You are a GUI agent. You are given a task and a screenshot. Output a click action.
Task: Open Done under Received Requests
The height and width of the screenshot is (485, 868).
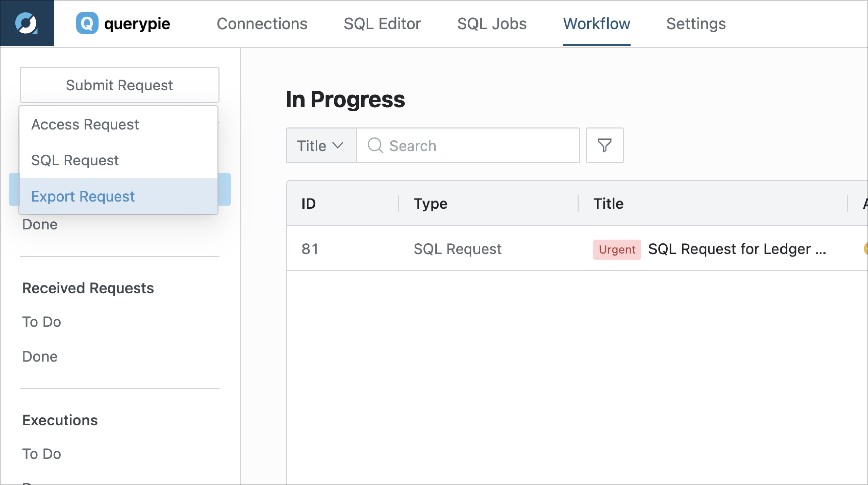pyautogui.click(x=40, y=356)
